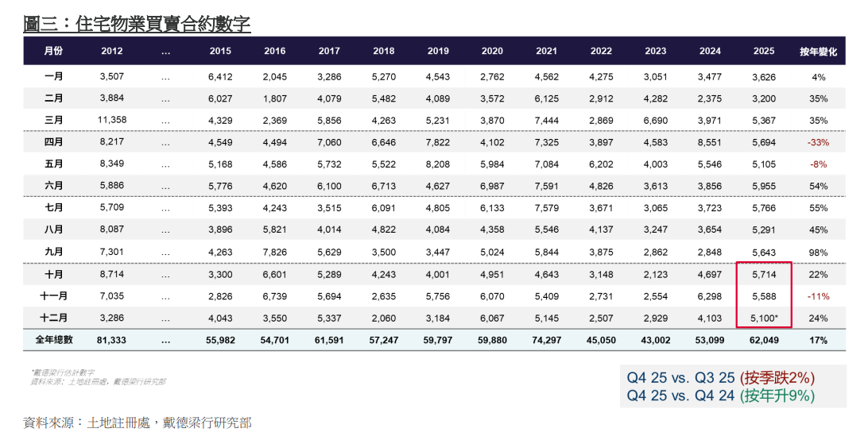Click the 圖三 住宅物業買賣合約數字 title
868x440 pixels.
click(x=137, y=25)
